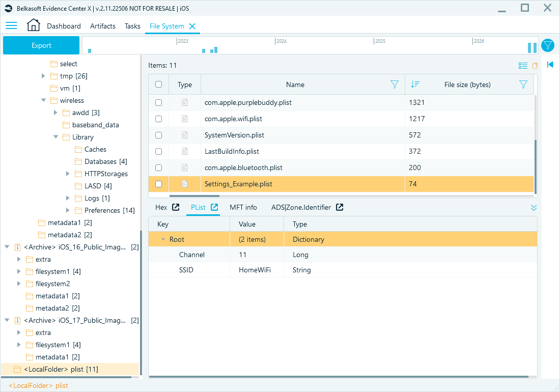Click the Key column header

pos(189,224)
